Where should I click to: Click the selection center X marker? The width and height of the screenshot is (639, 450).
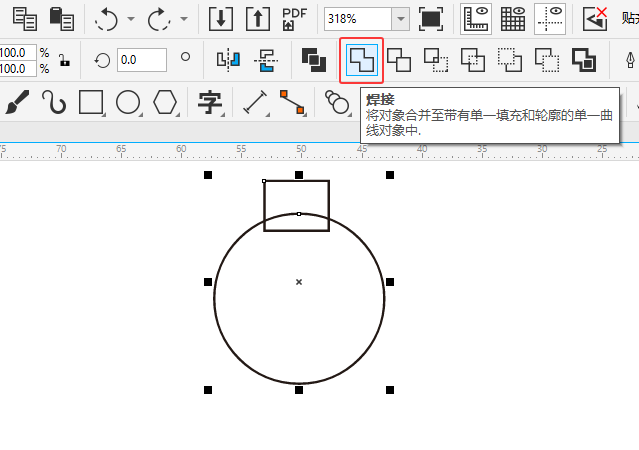coord(299,282)
